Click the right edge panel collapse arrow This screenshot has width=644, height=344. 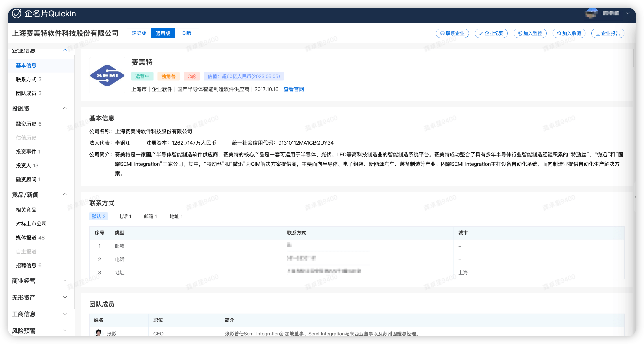(635, 197)
